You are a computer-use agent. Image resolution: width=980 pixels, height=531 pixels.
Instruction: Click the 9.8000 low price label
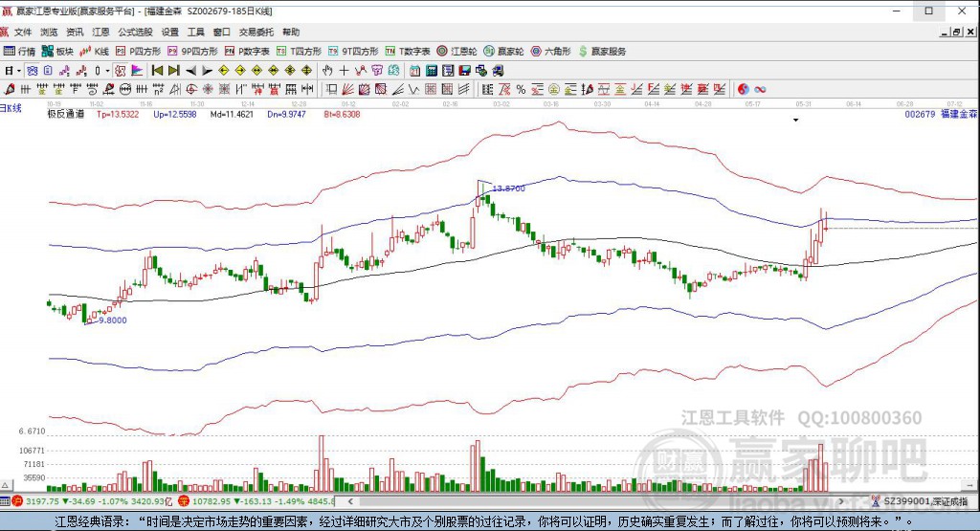113,320
